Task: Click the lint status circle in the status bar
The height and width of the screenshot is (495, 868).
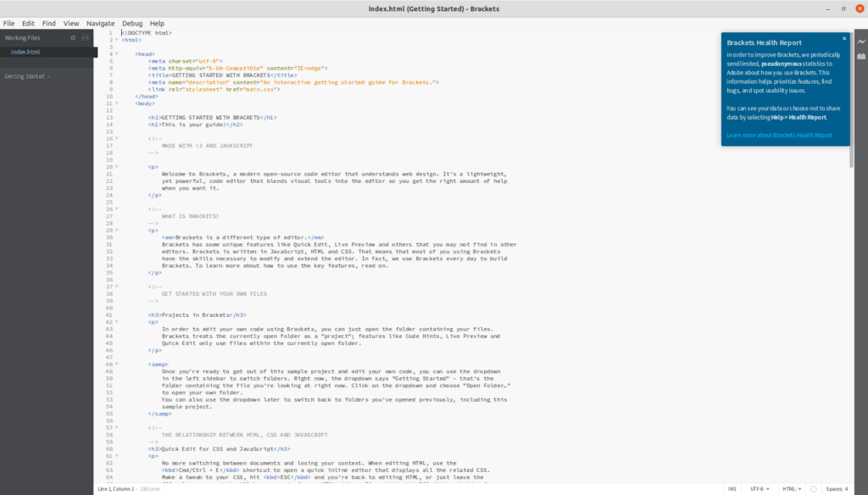Action: (x=814, y=488)
